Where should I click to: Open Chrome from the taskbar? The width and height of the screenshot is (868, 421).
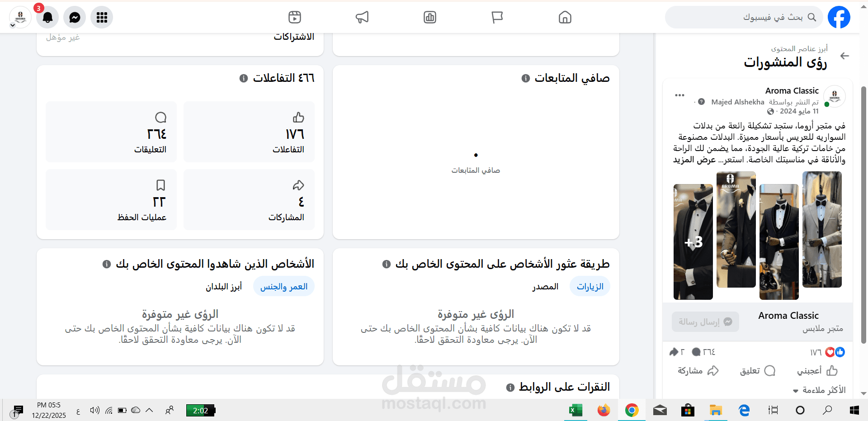pos(632,410)
